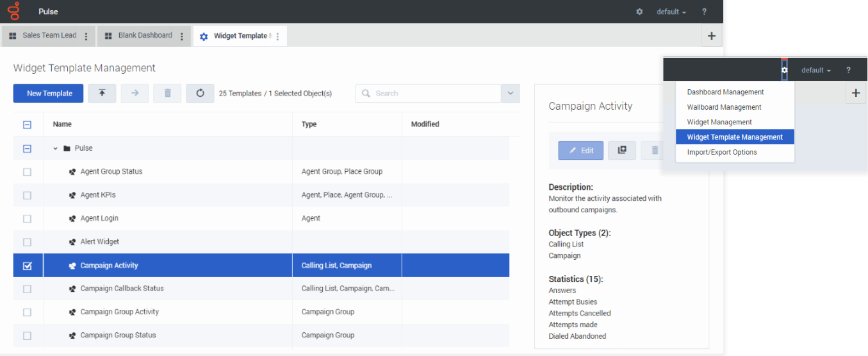Add a new tab with plus button
The image size is (868, 356).
(711, 36)
